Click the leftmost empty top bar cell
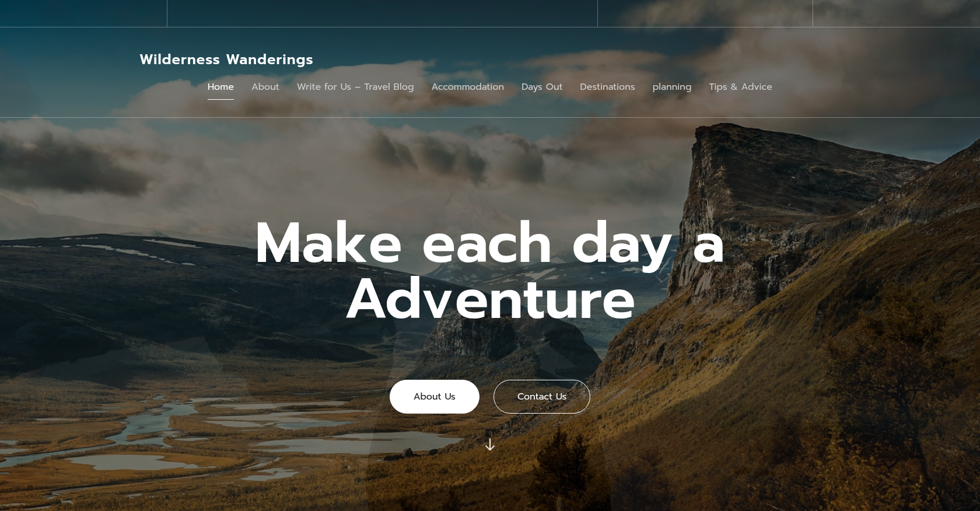The height and width of the screenshot is (511, 980). pos(83,13)
